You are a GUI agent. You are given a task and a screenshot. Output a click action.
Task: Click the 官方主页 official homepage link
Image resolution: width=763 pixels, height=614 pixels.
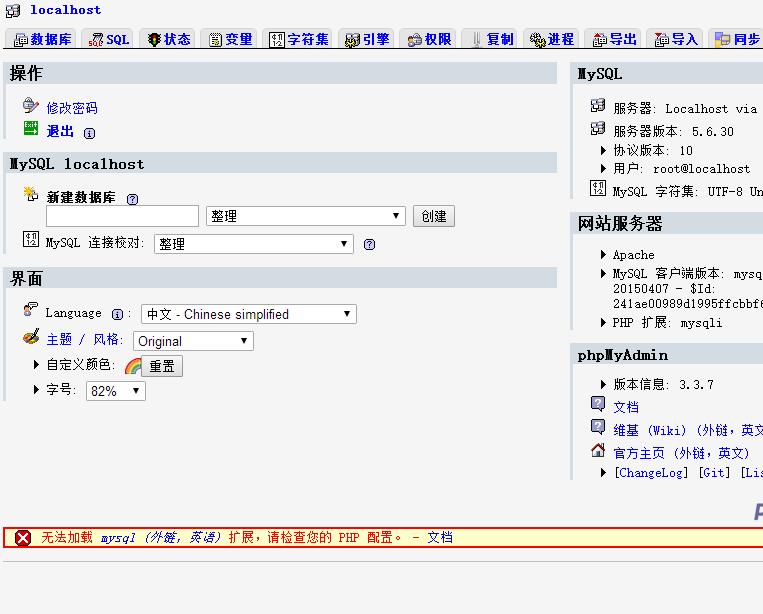[681, 453]
